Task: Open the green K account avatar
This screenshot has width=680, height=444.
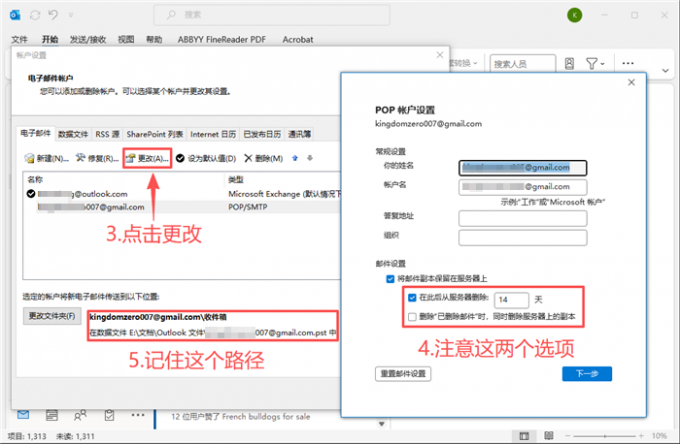Action: (x=574, y=15)
